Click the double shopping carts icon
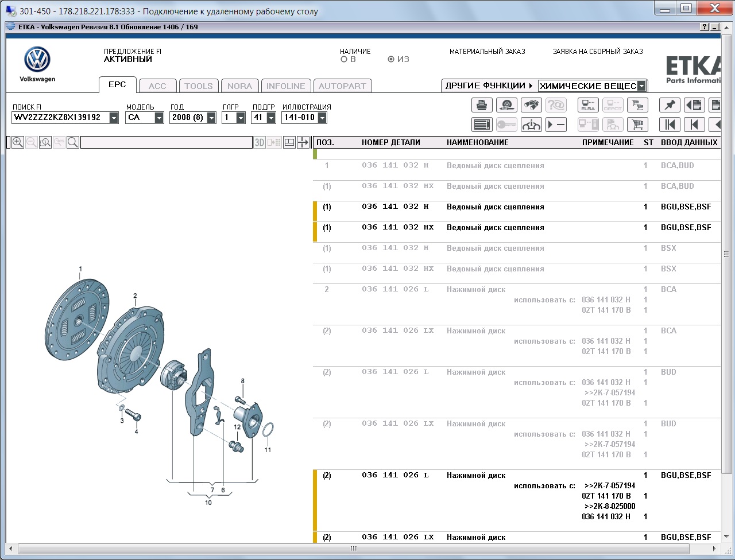735x560 pixels. (637, 105)
